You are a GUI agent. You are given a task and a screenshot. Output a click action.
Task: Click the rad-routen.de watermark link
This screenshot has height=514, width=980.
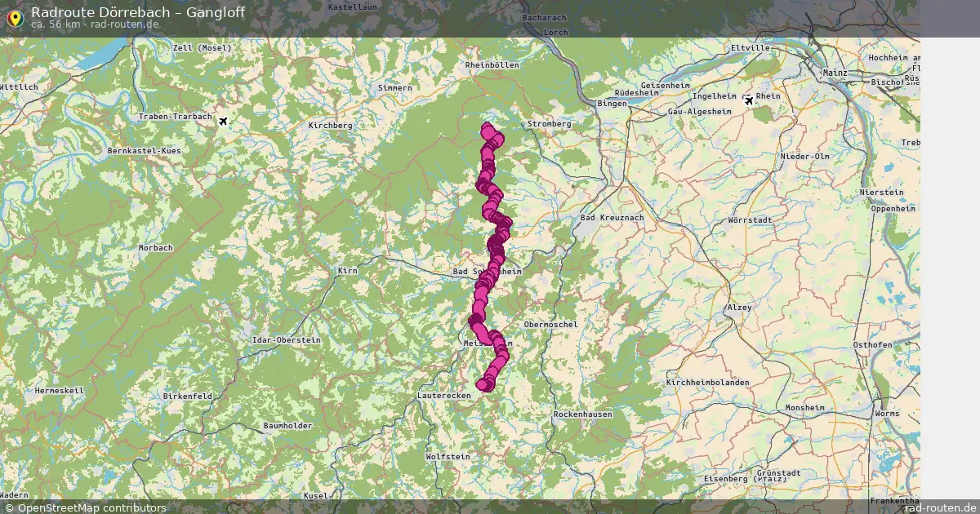941,507
